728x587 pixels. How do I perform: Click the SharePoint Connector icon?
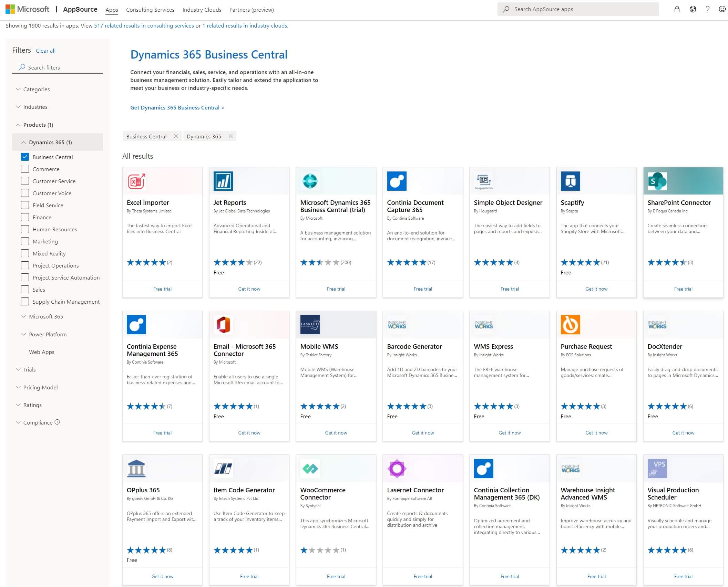point(657,181)
